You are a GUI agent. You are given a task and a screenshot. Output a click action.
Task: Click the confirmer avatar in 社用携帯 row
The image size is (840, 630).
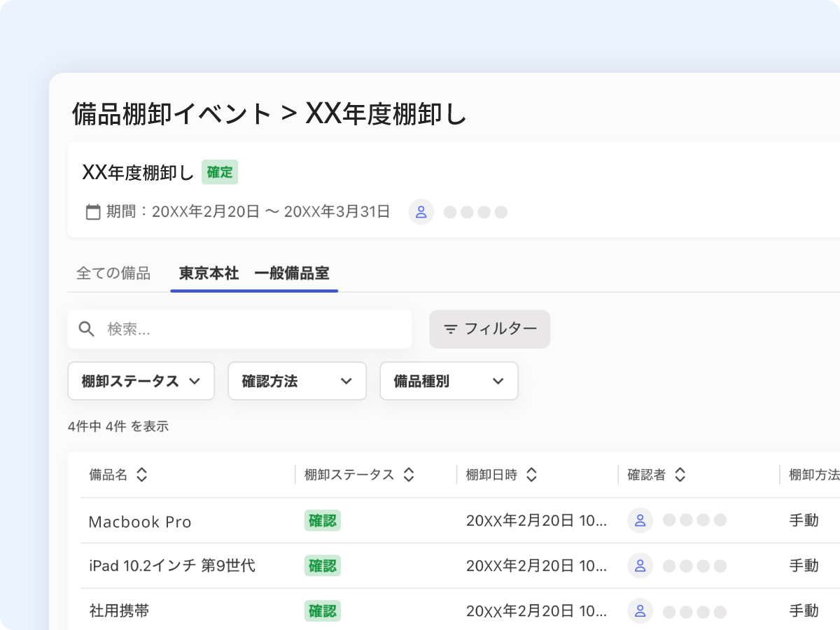640,611
